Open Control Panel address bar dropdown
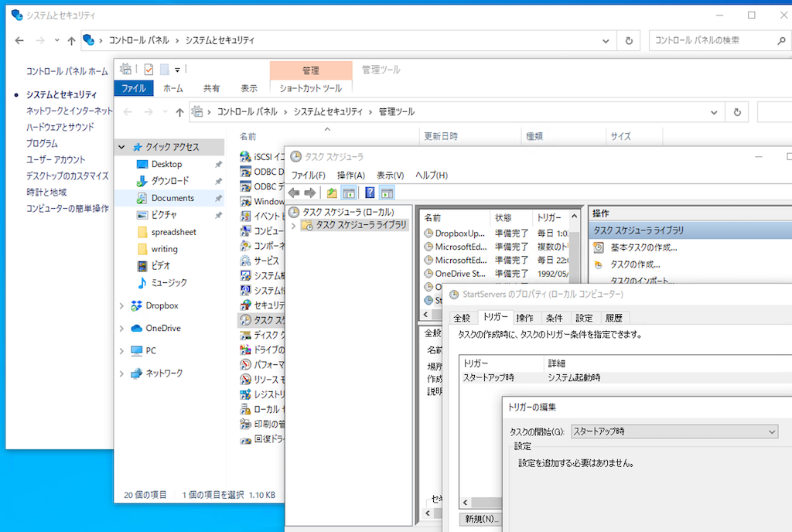 (x=606, y=40)
